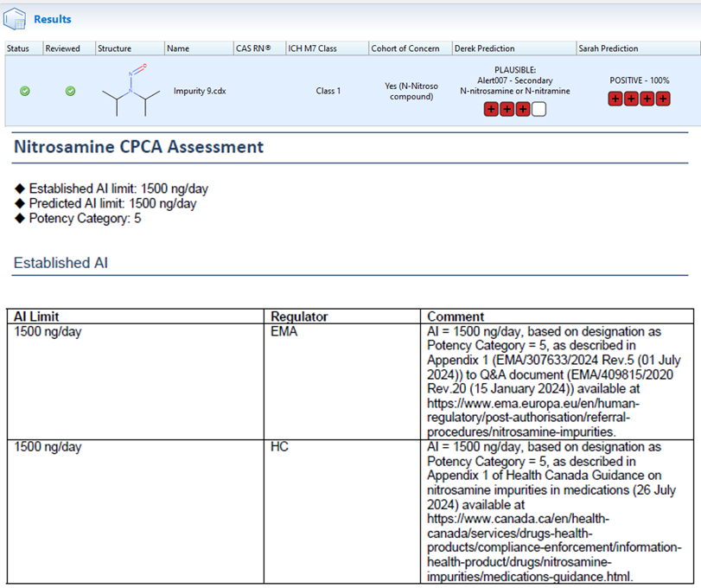Click the first Sarah prediction red plus
Viewport: 701px width, 588px height.
615,99
